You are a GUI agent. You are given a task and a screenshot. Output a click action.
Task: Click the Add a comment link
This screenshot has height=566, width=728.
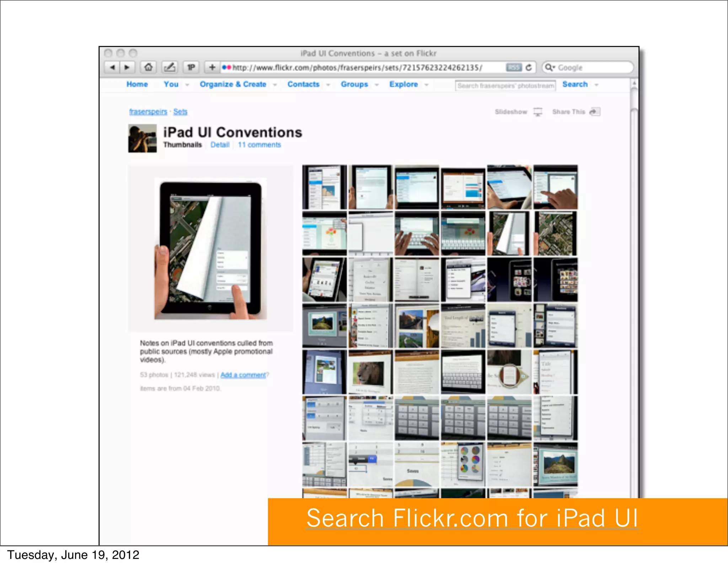243,375
